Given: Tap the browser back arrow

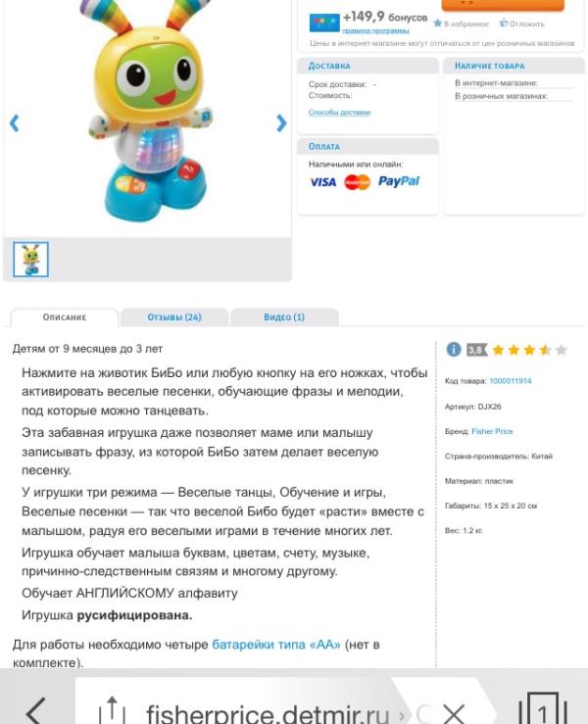Looking at the screenshot, I should point(36,711).
